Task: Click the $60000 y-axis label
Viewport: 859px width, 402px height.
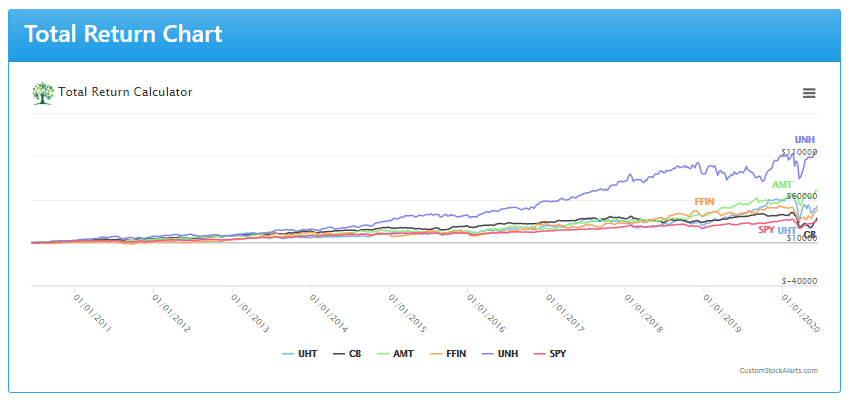Action: pos(801,196)
